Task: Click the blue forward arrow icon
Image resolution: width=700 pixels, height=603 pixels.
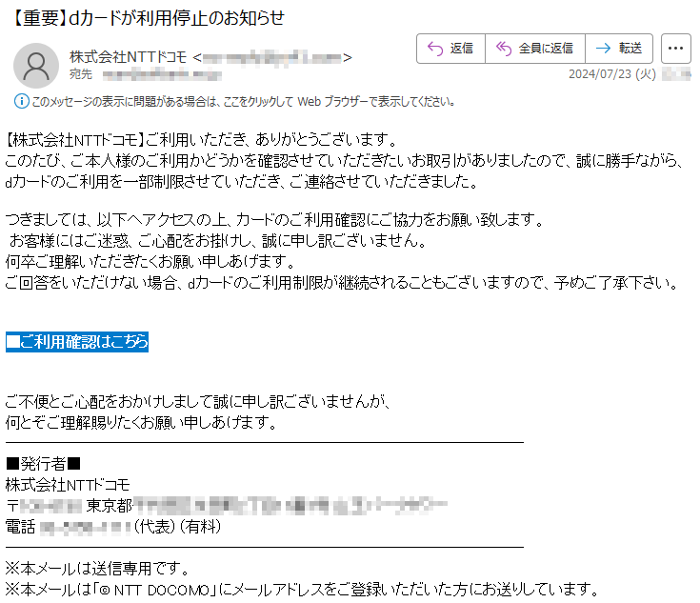Action: pos(603,49)
